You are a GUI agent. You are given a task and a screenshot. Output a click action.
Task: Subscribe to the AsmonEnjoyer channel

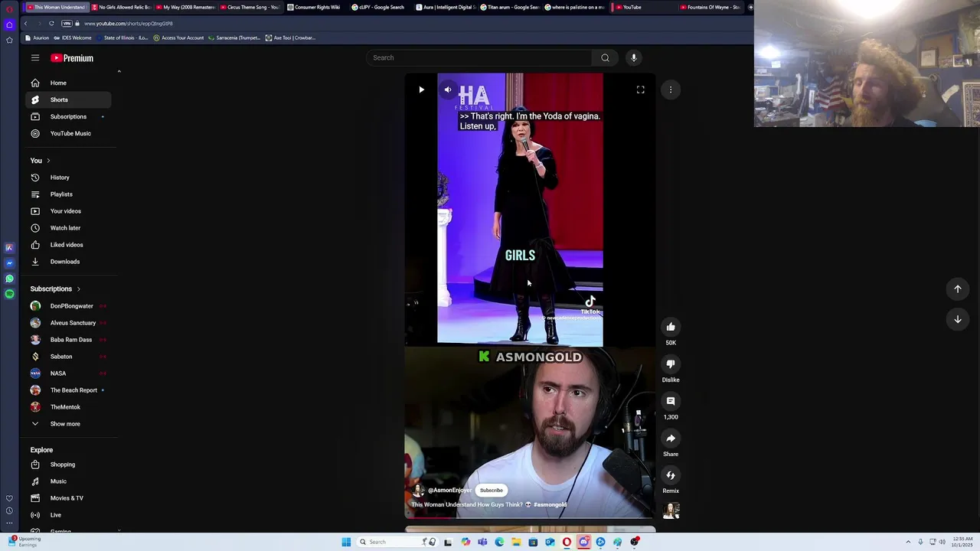(x=492, y=491)
